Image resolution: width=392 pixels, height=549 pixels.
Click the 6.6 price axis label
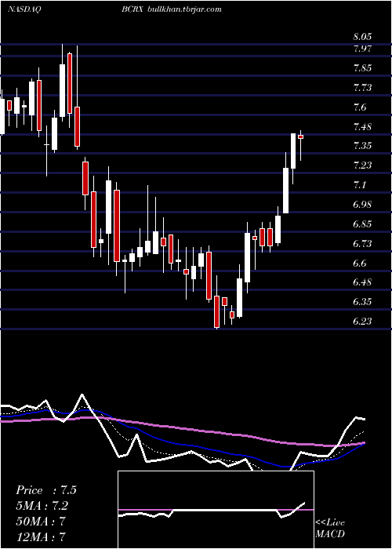click(360, 263)
